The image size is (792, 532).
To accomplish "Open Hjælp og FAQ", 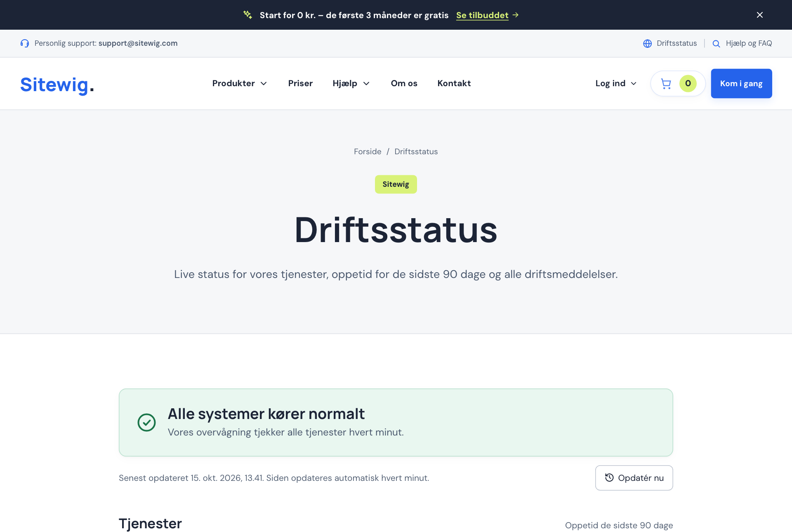I will click(749, 43).
